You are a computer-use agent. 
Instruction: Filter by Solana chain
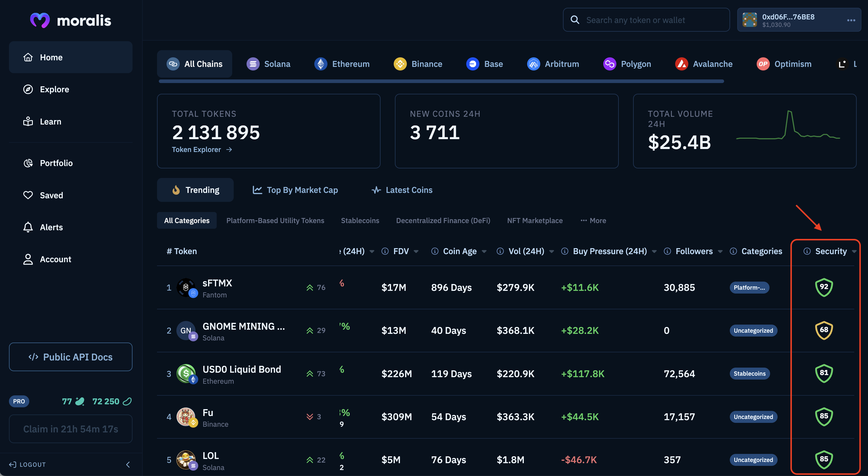pos(268,64)
